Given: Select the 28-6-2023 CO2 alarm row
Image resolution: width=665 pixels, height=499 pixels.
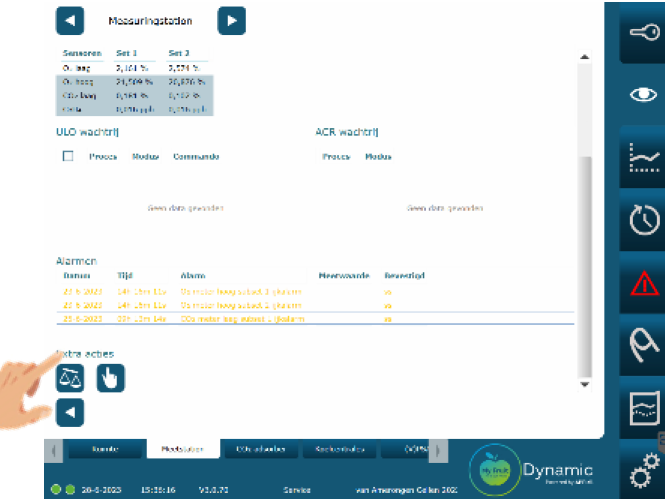Looking at the screenshot, I should point(315,319).
